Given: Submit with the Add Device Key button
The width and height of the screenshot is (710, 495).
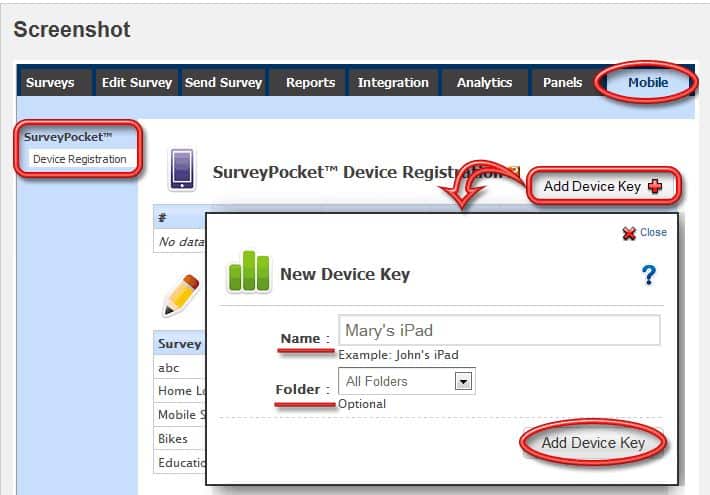Looking at the screenshot, I should point(593,442).
